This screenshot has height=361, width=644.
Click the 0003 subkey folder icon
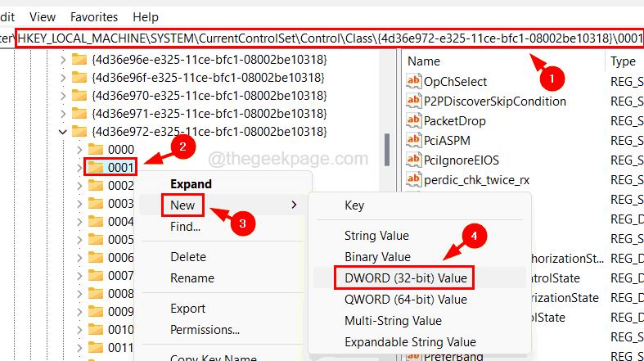click(96, 203)
